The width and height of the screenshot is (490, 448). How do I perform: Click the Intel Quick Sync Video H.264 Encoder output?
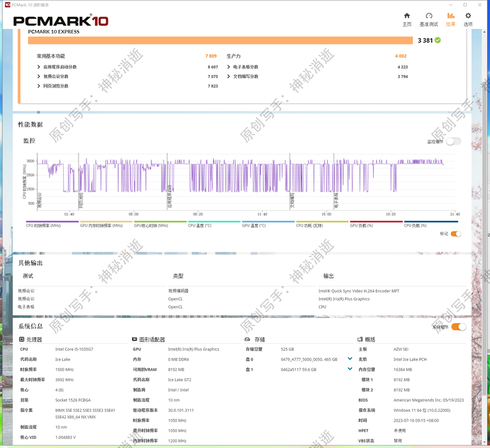[359, 291]
